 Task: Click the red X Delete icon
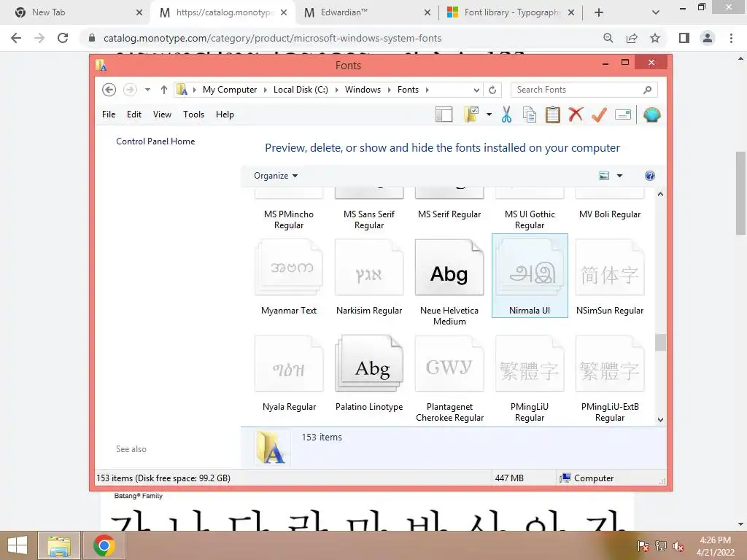[x=576, y=114]
